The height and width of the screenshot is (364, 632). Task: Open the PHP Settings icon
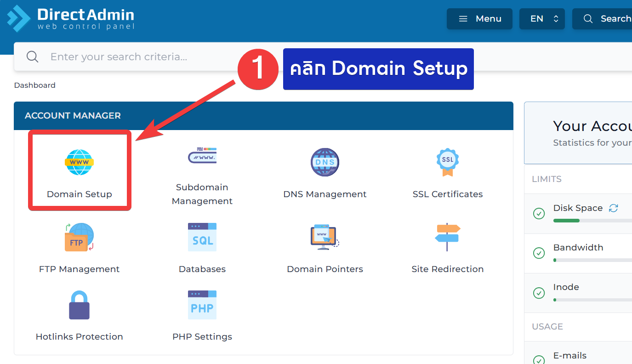tap(202, 305)
